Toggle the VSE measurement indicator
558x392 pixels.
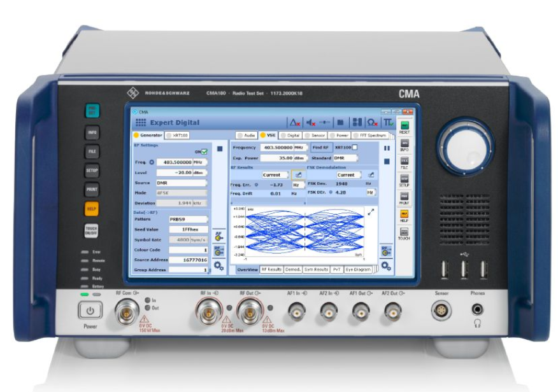pos(262,135)
